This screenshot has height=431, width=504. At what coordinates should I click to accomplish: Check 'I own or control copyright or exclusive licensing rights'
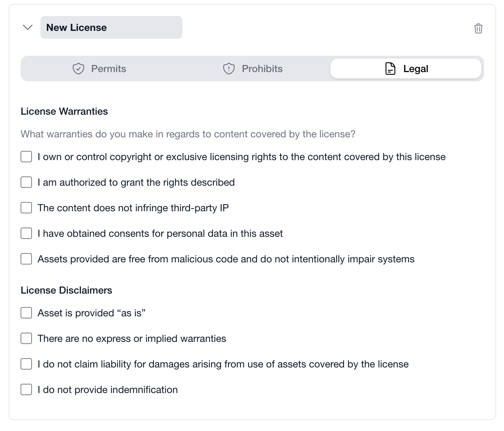[26, 157]
